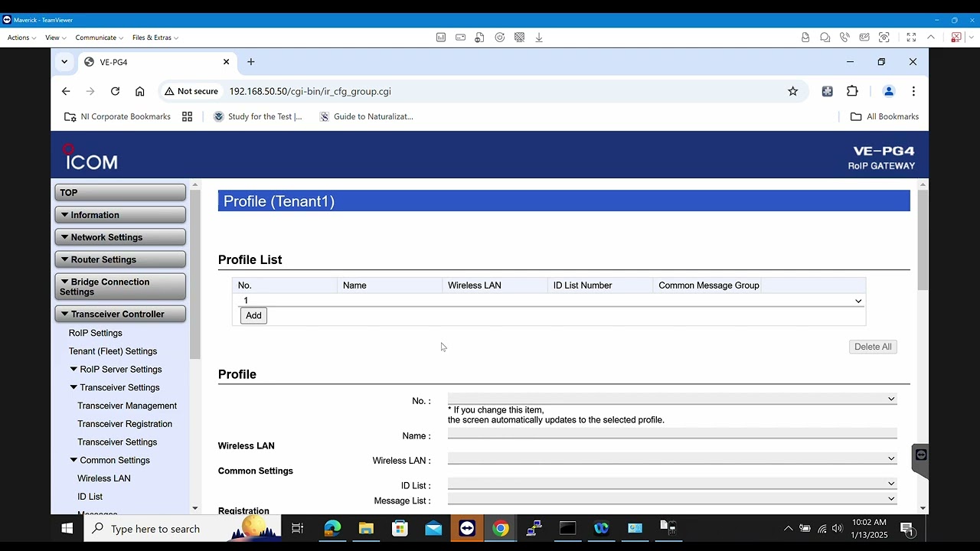
Task: Click the Icom logo in the header
Action: coord(90,157)
